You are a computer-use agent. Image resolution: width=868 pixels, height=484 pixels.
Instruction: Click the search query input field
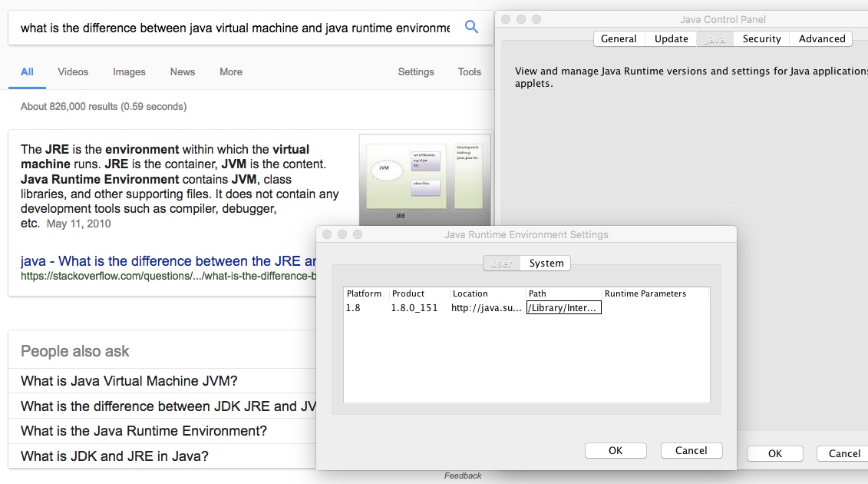point(236,28)
